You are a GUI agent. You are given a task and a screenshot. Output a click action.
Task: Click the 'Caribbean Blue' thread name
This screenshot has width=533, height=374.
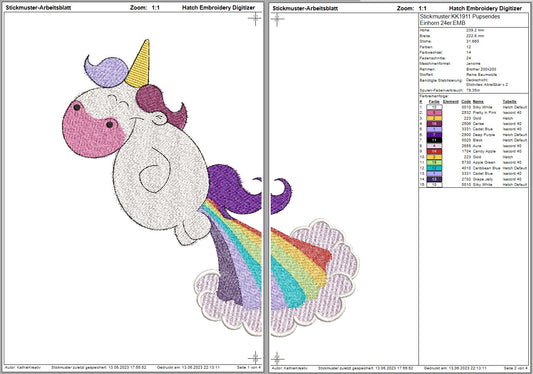[486, 168]
